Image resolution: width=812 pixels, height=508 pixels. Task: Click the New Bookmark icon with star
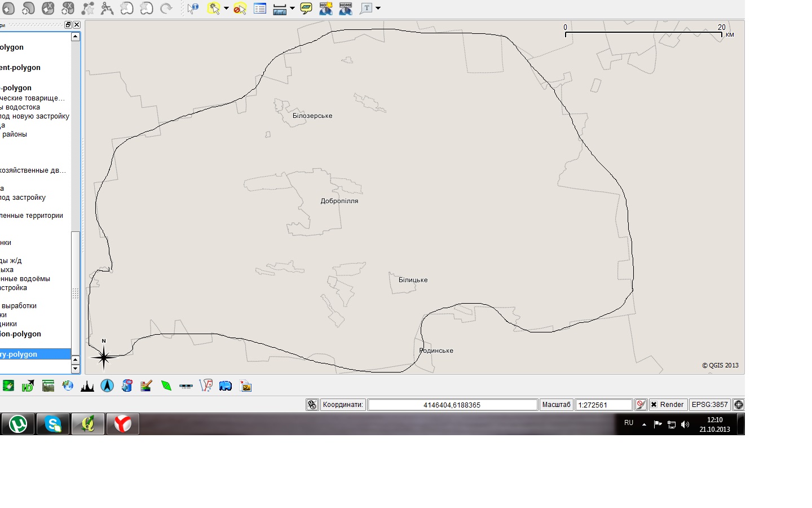point(326,8)
